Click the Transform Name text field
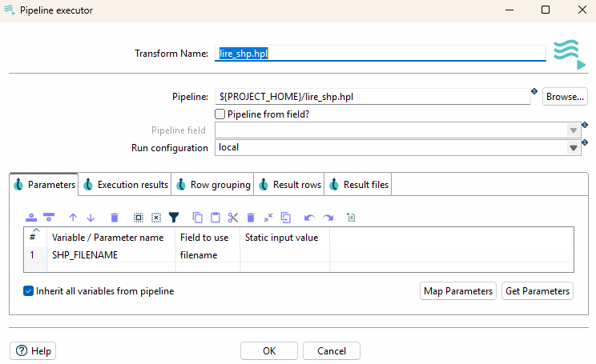The height and width of the screenshot is (364, 596). coord(381,54)
